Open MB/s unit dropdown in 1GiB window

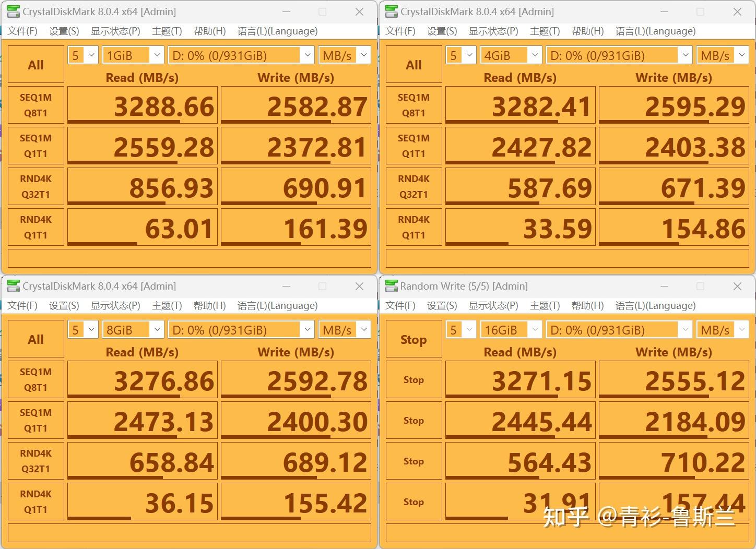coord(345,55)
